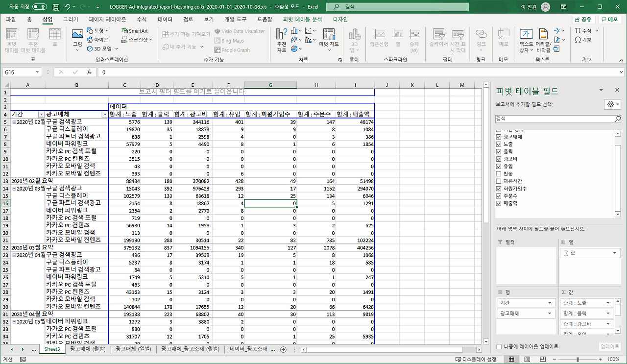Uncheck the 노출 field checkbox
The width and height of the screenshot is (627, 364).
(499, 145)
